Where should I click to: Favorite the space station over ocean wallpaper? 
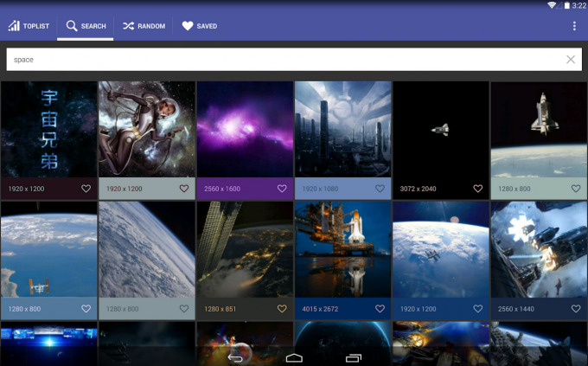(x=86, y=309)
